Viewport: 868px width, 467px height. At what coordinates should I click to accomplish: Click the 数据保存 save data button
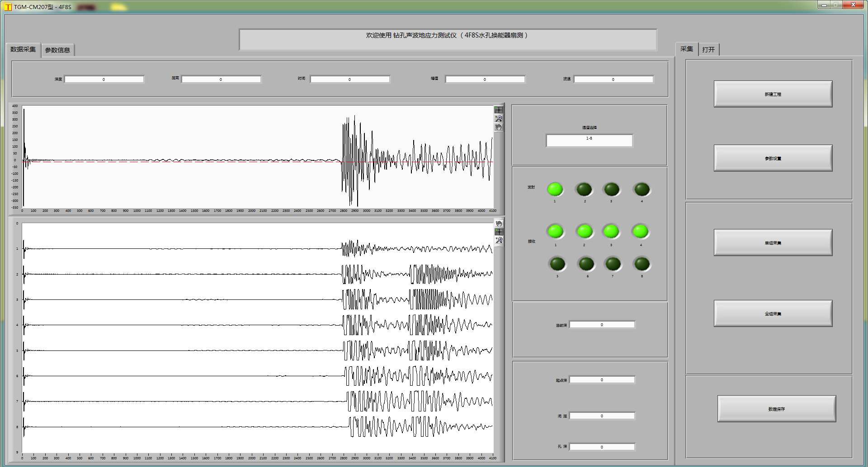pos(776,409)
